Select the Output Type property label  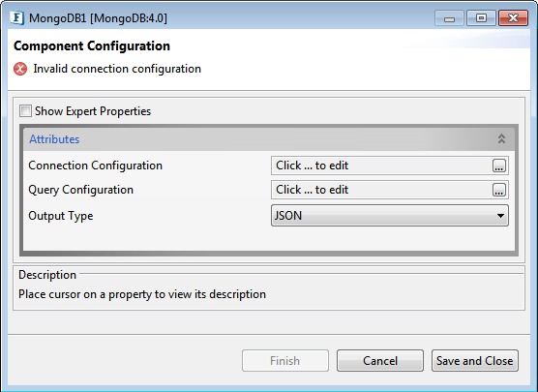(x=60, y=216)
